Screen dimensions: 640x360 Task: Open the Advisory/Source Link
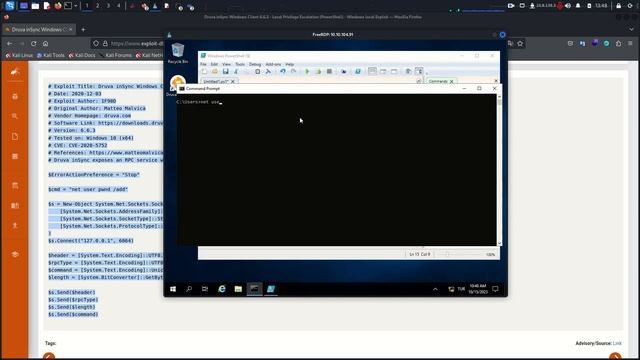pyautogui.click(x=617, y=343)
